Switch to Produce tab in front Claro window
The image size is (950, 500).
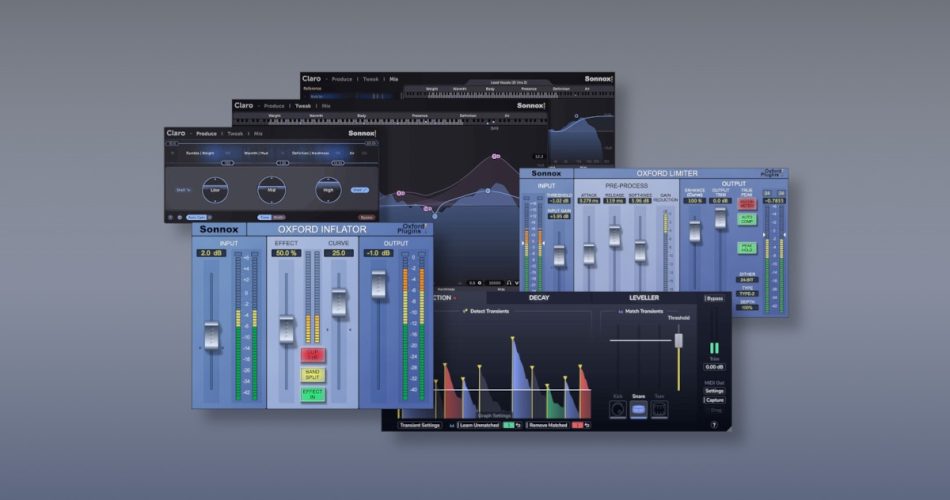[x=206, y=133]
